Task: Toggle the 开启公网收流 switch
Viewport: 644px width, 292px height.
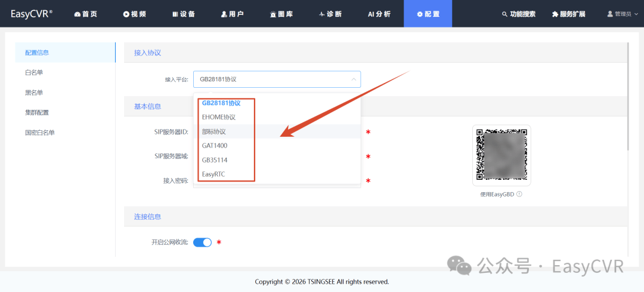Action: pyautogui.click(x=203, y=242)
